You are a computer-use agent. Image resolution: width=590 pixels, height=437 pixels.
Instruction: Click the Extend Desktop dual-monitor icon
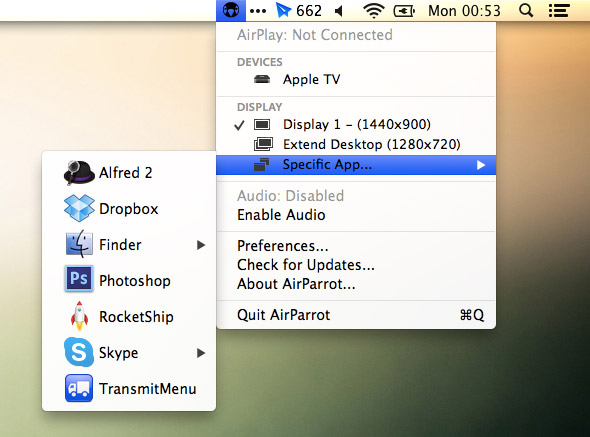click(263, 144)
